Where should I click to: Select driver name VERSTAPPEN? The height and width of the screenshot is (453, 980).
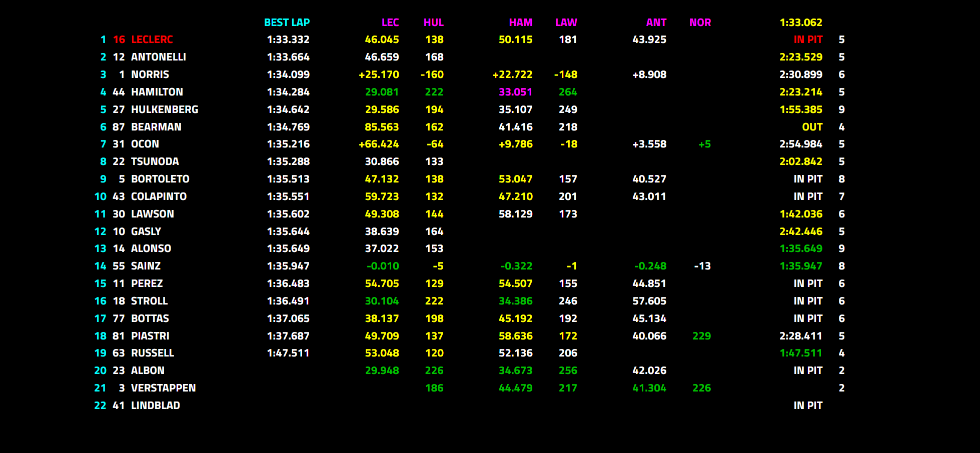click(164, 388)
